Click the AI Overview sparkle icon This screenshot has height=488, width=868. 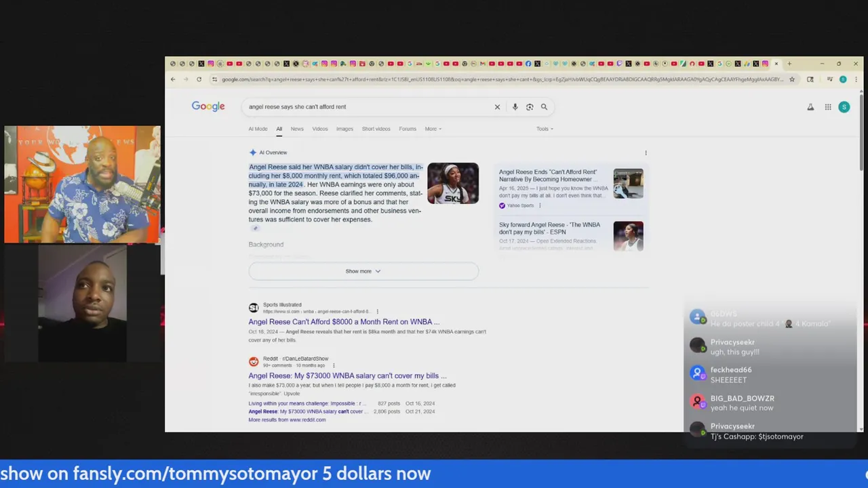tap(252, 152)
